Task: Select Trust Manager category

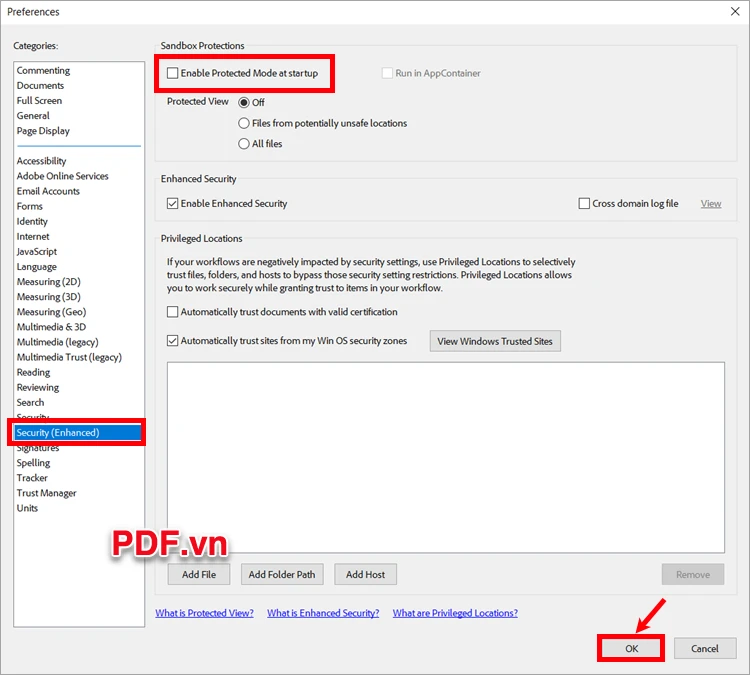Action: tap(46, 493)
